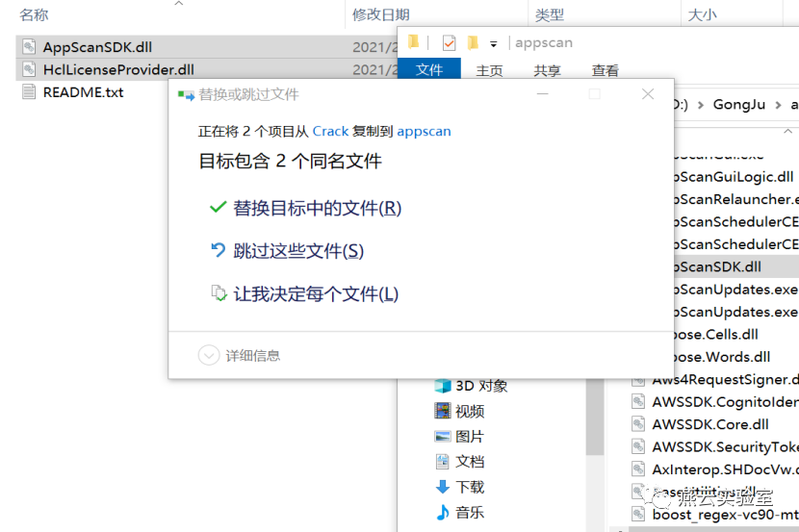Click the AppScanSDK.dll file icon

pyautogui.click(x=29, y=47)
